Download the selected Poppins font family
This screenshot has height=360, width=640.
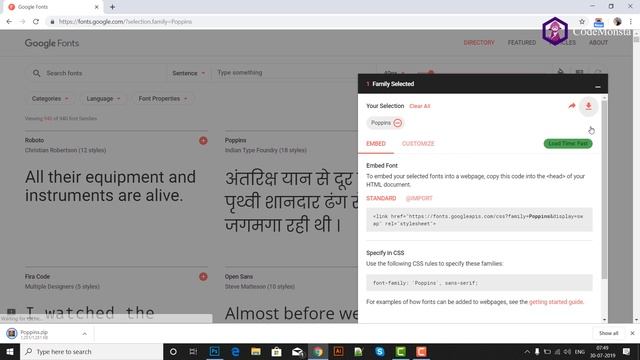(588, 106)
